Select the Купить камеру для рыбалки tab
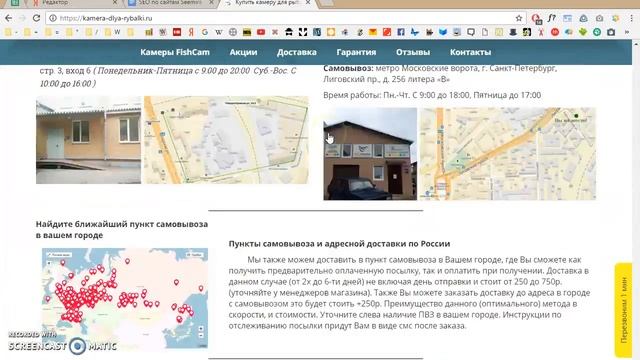This screenshot has height=360, width=640. pyautogui.click(x=268, y=3)
